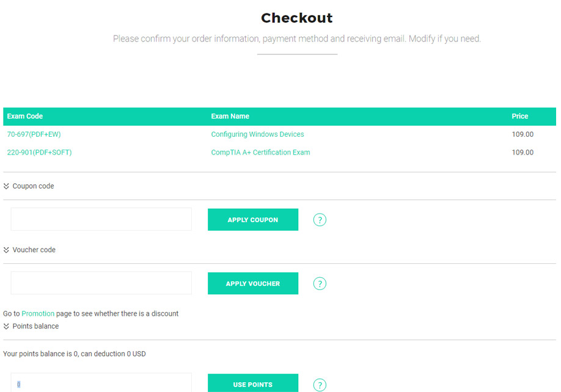
Task: Click the help icon beside Apply Voucher
Action: point(320,284)
